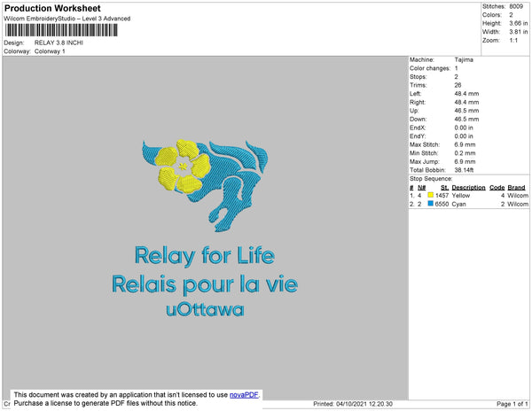The height and width of the screenshot is (411, 532).
Task: Click the Trims value 26
Action: tap(458, 85)
